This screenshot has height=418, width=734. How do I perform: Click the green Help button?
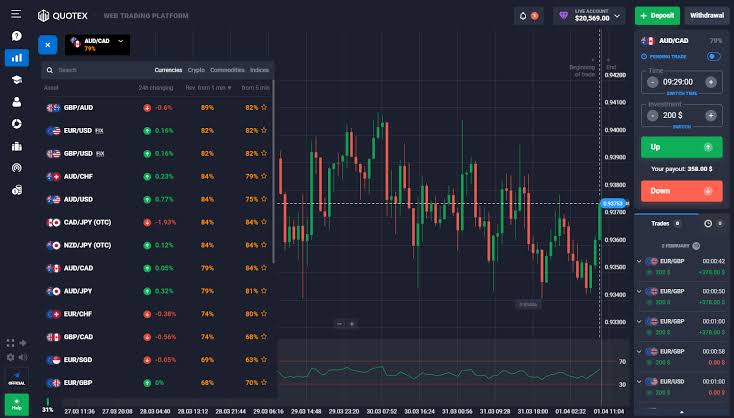(16, 404)
